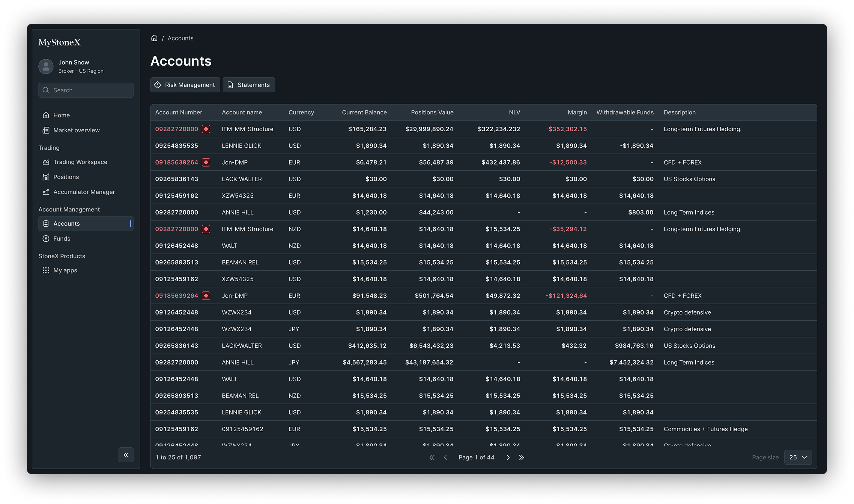Click the first-page double-arrow icon
This screenshot has width=854, height=504.
432,457
